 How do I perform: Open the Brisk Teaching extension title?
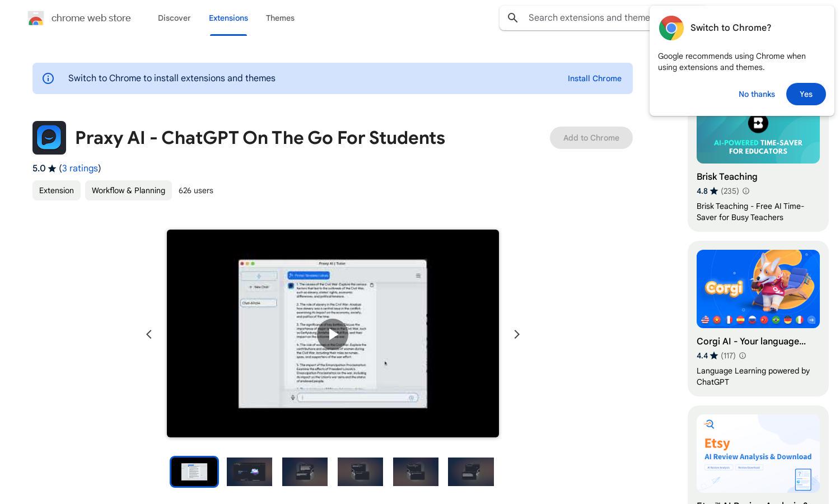727,177
